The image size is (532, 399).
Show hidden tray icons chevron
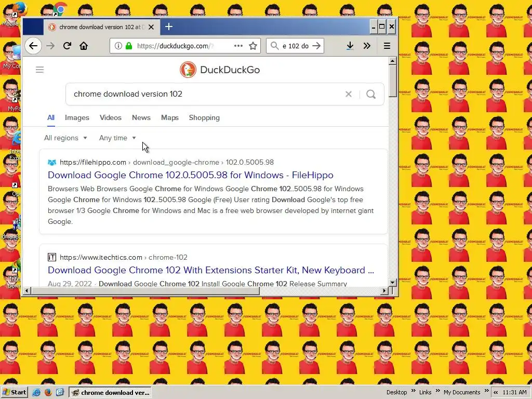pos(496,393)
